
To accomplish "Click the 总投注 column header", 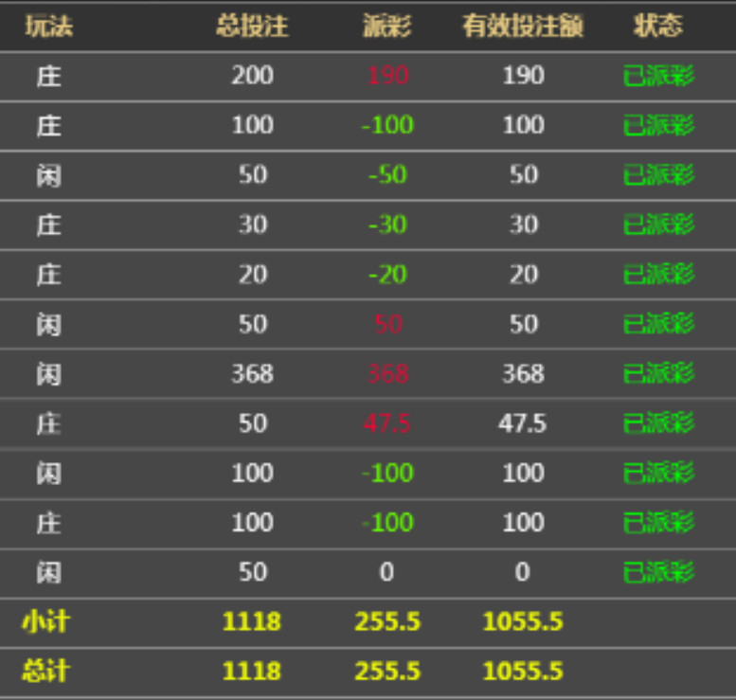I will (253, 26).
